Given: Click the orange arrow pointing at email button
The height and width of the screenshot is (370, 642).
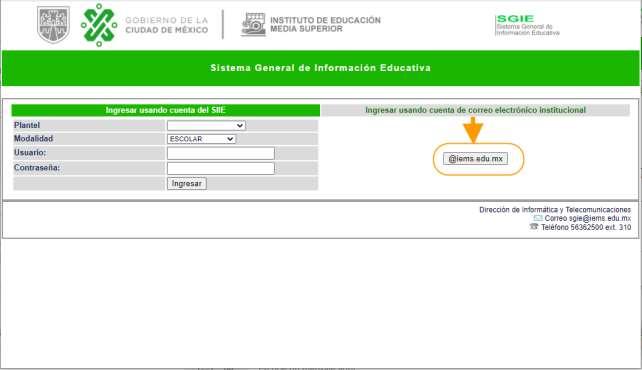Looking at the screenshot, I should click(x=473, y=130).
